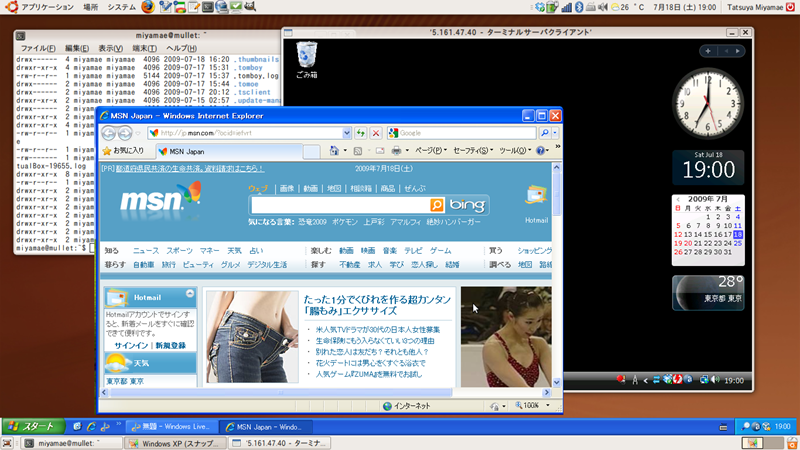800x450 pixels.
Task: Open the システム menu in the GNOME panel
Action: click(121, 7)
